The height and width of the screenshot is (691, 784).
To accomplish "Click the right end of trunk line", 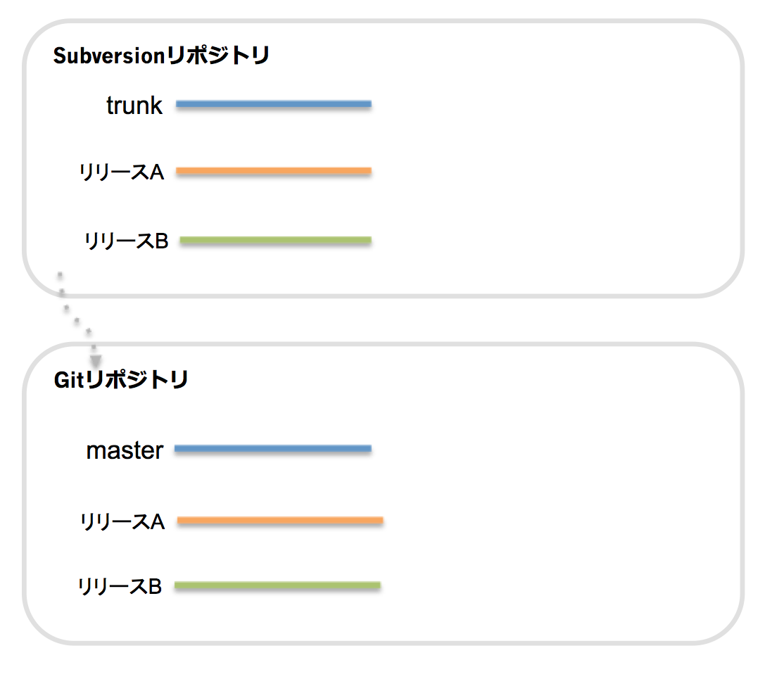I will (x=370, y=104).
